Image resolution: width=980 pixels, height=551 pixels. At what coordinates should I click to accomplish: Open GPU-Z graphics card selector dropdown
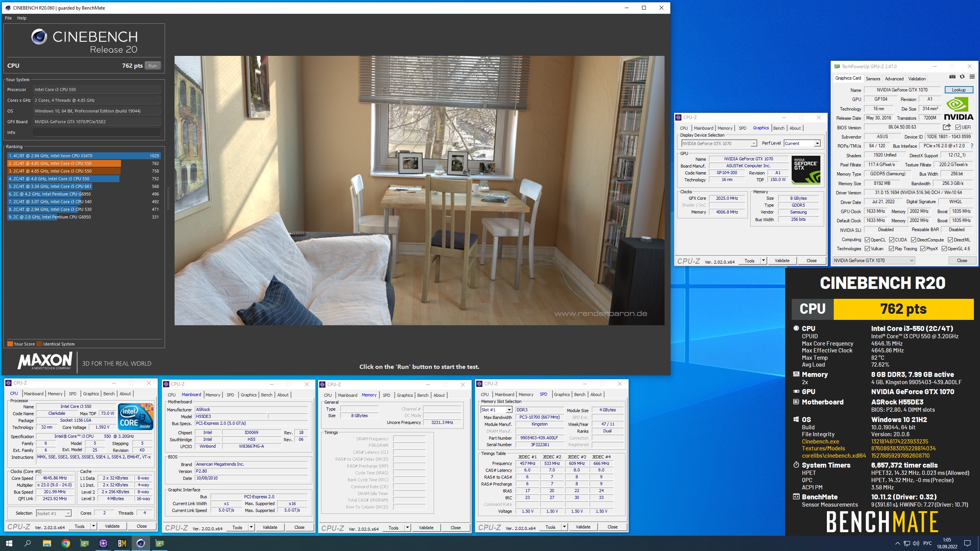874,261
